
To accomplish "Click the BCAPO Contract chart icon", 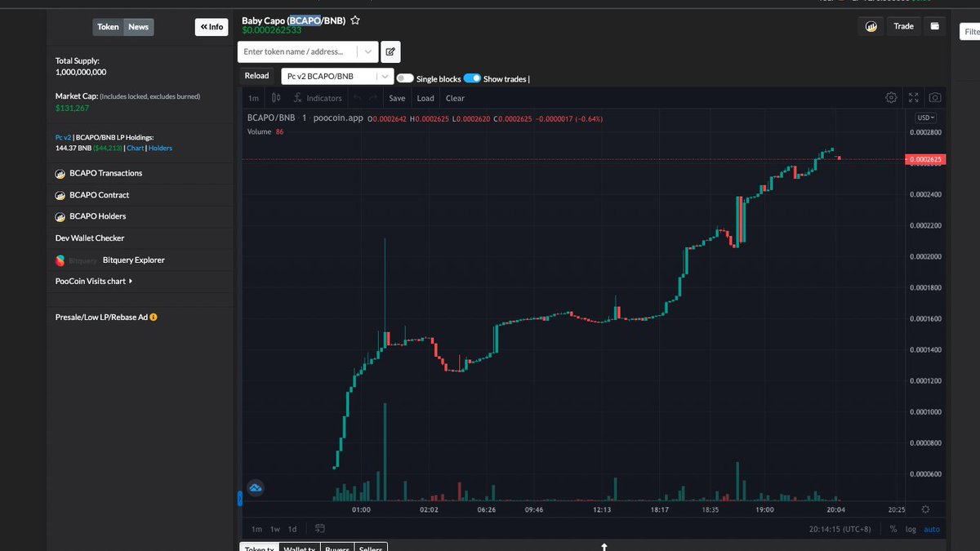I will [60, 196].
